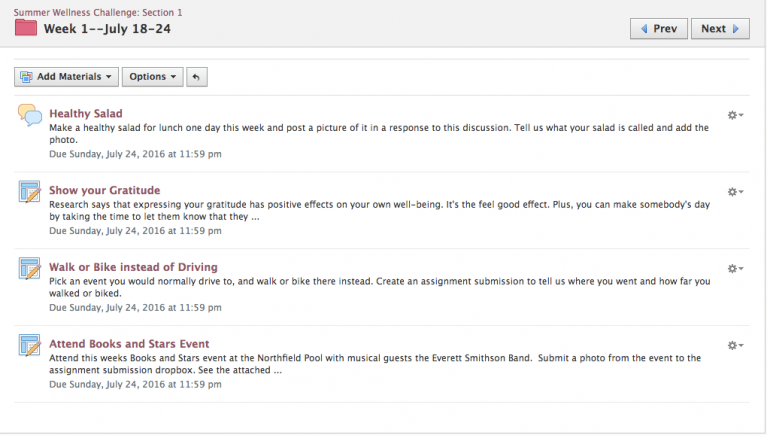Open the Attend Books and Stars Event link
This screenshot has height=435, width=767.
[x=129, y=344]
